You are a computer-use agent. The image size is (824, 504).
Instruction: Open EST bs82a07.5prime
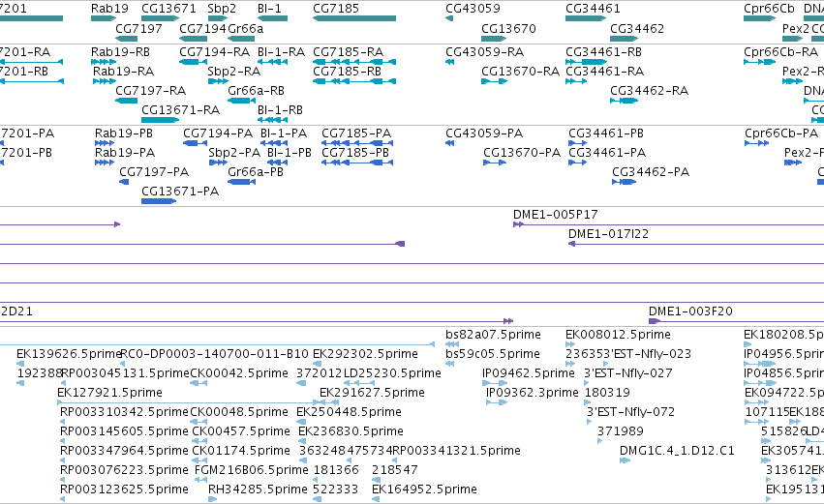[x=493, y=335]
